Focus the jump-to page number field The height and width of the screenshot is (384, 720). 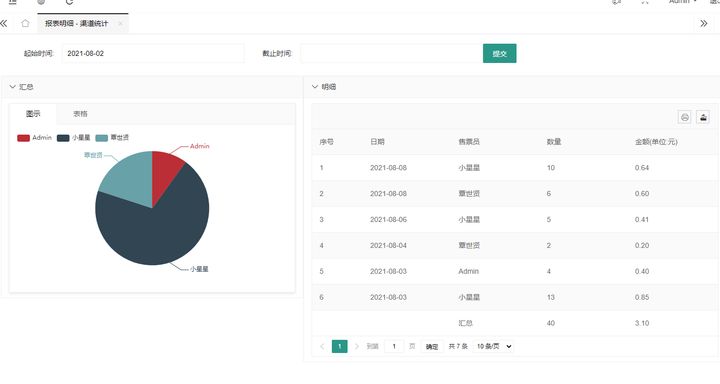click(394, 346)
